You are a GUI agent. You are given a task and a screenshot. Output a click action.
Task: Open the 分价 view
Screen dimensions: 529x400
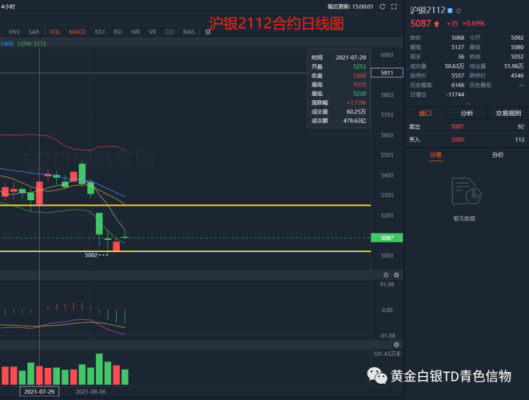coord(498,155)
